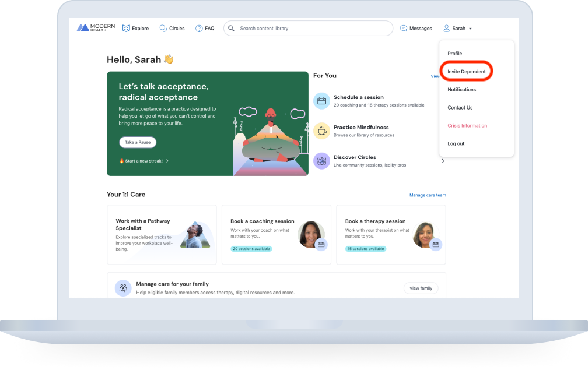Click the family icon by Manage care
The width and height of the screenshot is (588, 370).
(x=123, y=288)
